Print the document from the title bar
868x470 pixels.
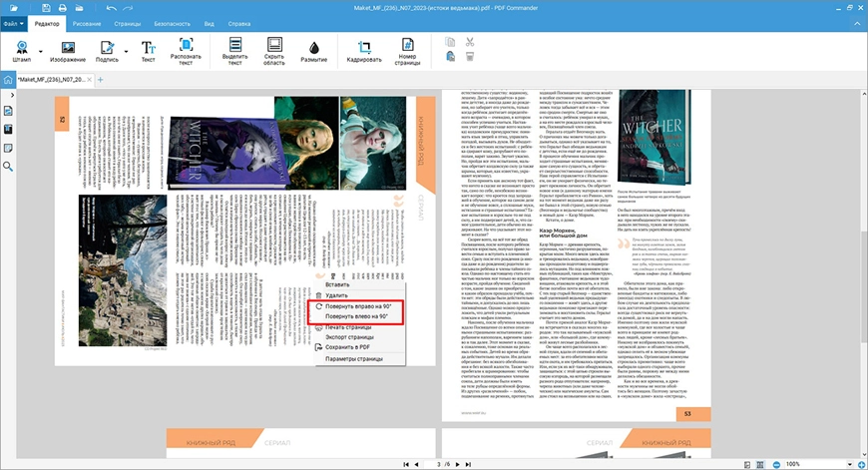click(63, 8)
